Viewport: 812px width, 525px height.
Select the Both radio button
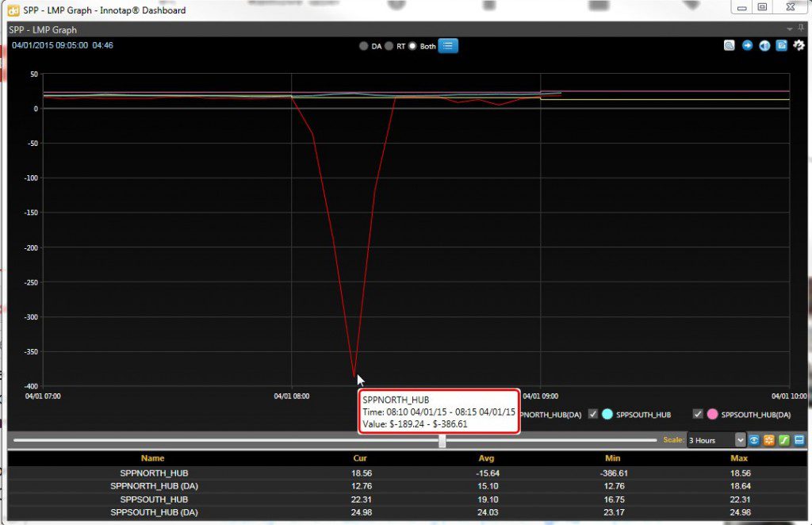click(x=412, y=46)
